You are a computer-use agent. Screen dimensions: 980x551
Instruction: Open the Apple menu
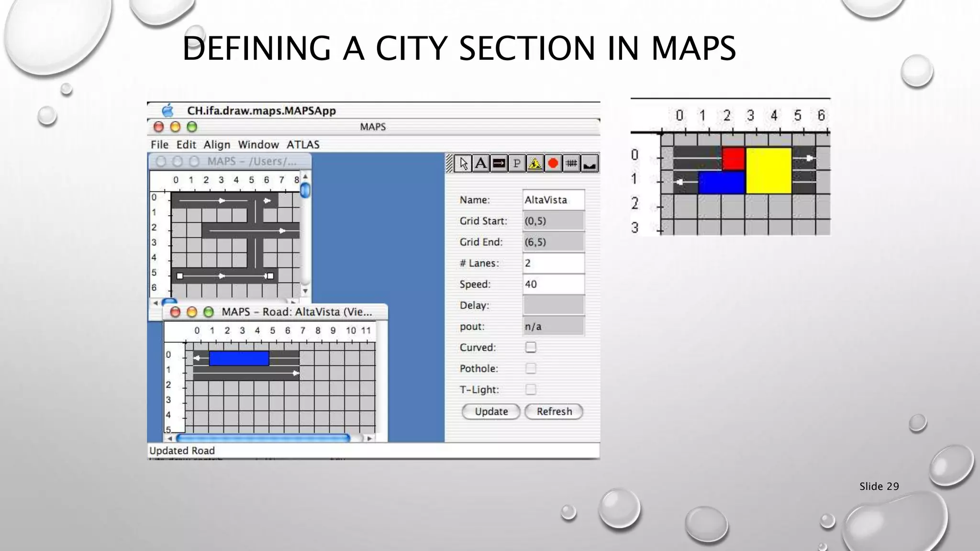pos(168,110)
